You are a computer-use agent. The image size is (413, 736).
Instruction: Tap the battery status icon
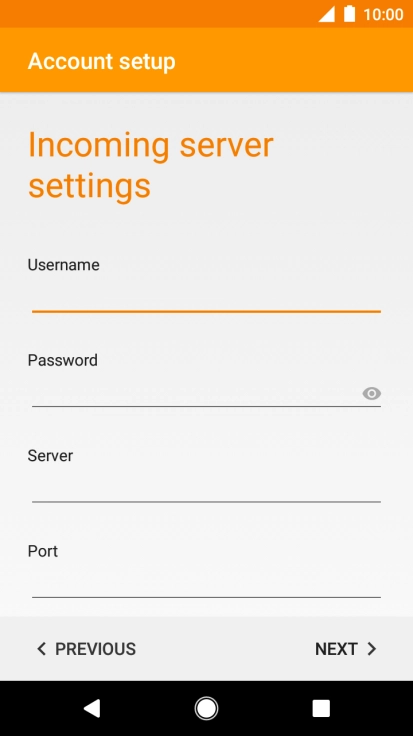pos(349,14)
